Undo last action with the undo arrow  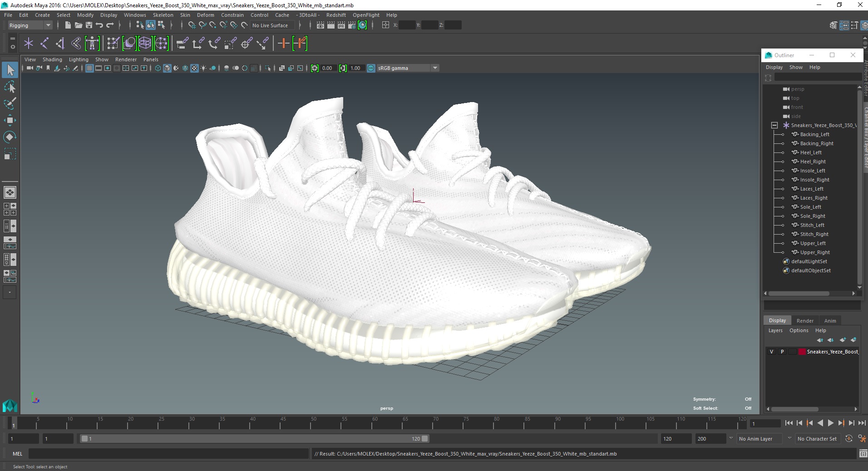point(99,25)
